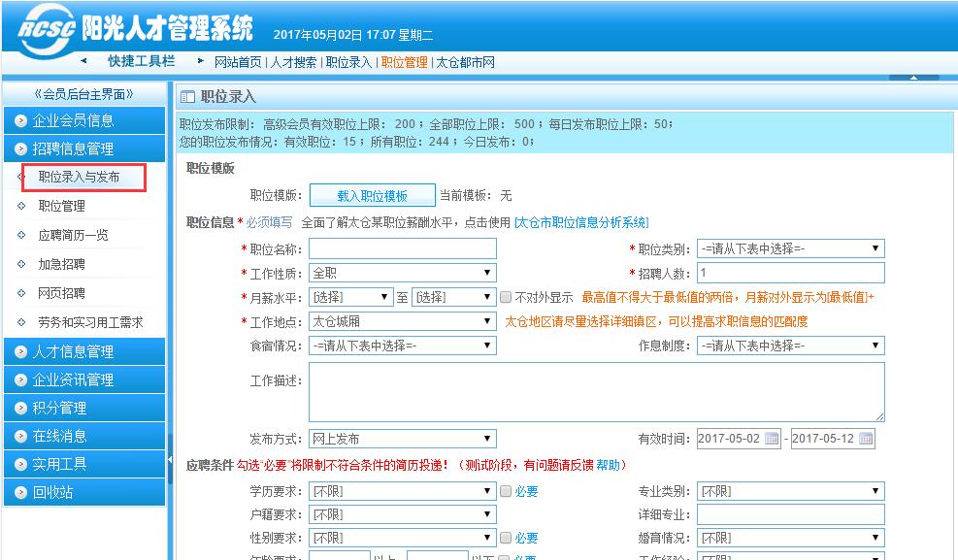Open the calendar picker for start date 2017-05-02
The height and width of the screenshot is (560, 958).
[770, 438]
